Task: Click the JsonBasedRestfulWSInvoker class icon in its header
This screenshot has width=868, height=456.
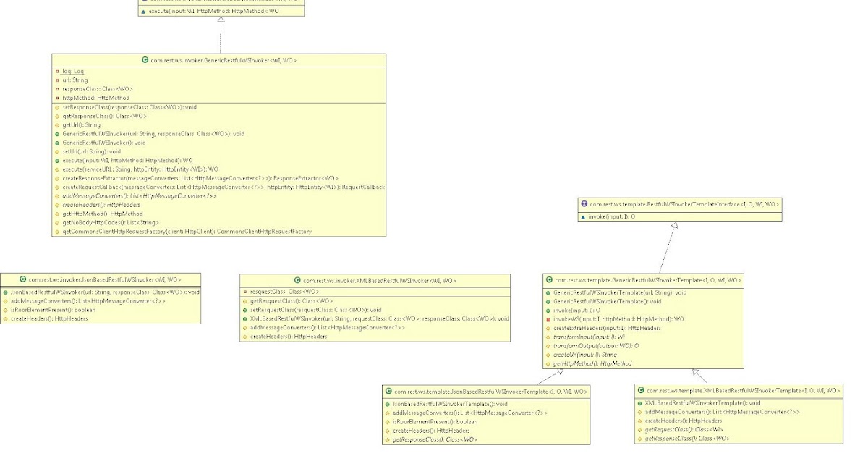Action: coord(23,279)
